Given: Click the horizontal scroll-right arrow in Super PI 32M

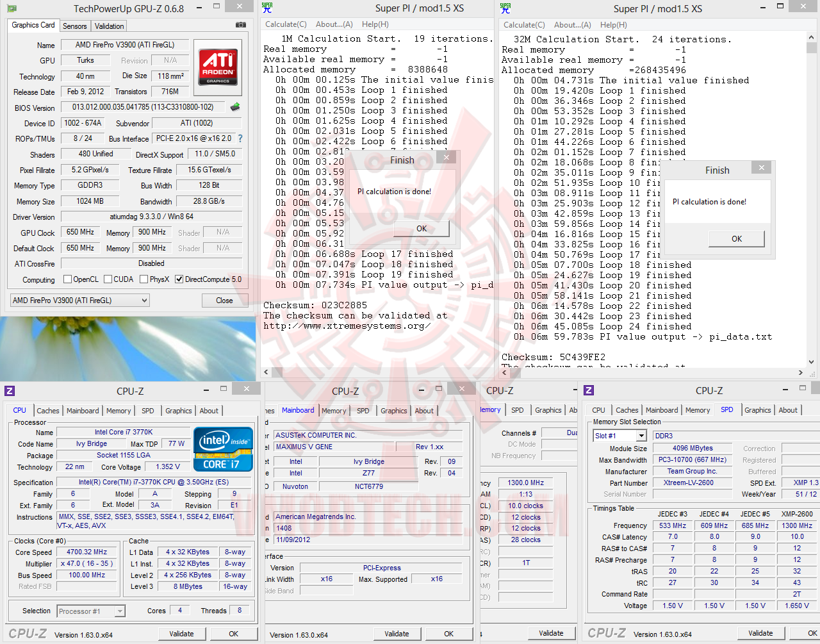Looking at the screenshot, I should [x=801, y=372].
